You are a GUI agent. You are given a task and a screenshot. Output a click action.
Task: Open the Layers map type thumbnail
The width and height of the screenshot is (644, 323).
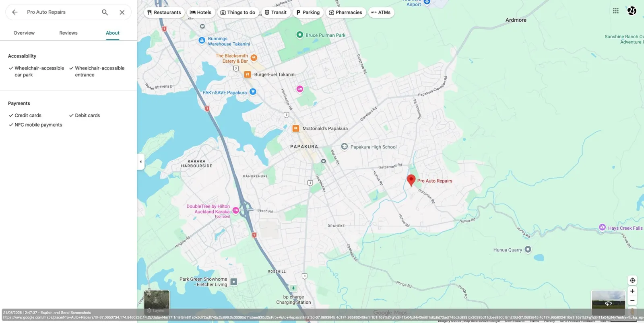tap(157, 302)
